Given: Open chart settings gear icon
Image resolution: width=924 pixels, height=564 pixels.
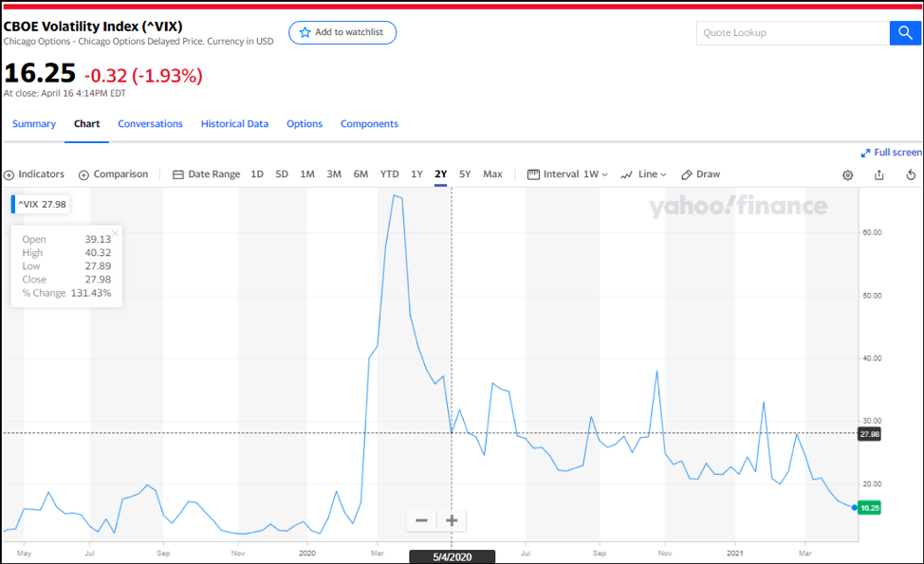Looking at the screenshot, I should pos(847,174).
